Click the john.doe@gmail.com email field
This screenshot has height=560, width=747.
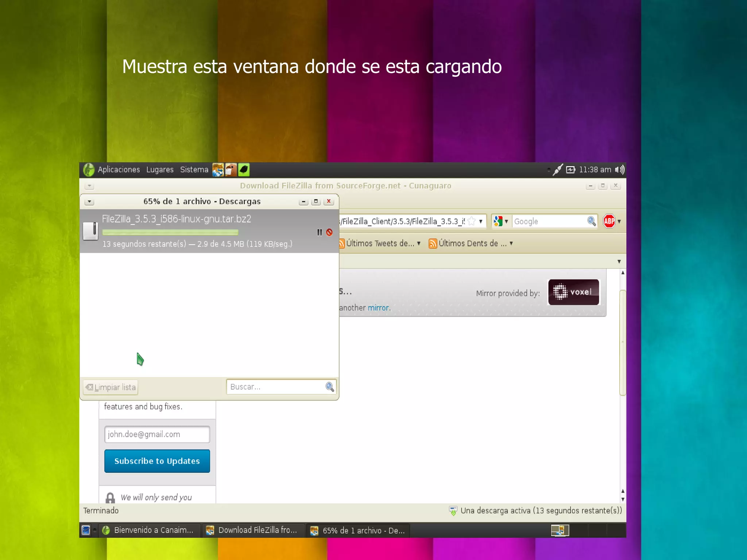pyautogui.click(x=157, y=434)
